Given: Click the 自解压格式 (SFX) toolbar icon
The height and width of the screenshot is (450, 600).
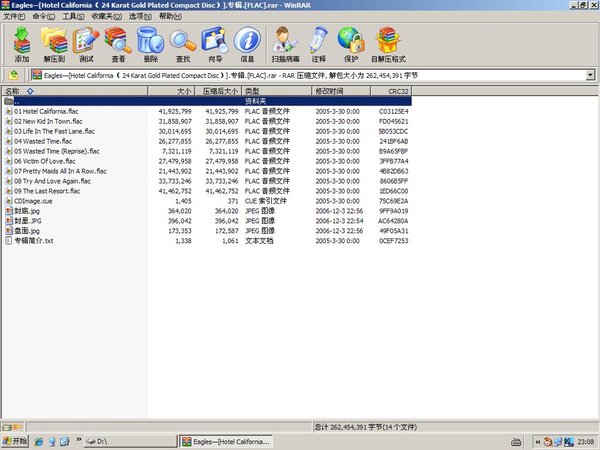Looking at the screenshot, I should [388, 44].
